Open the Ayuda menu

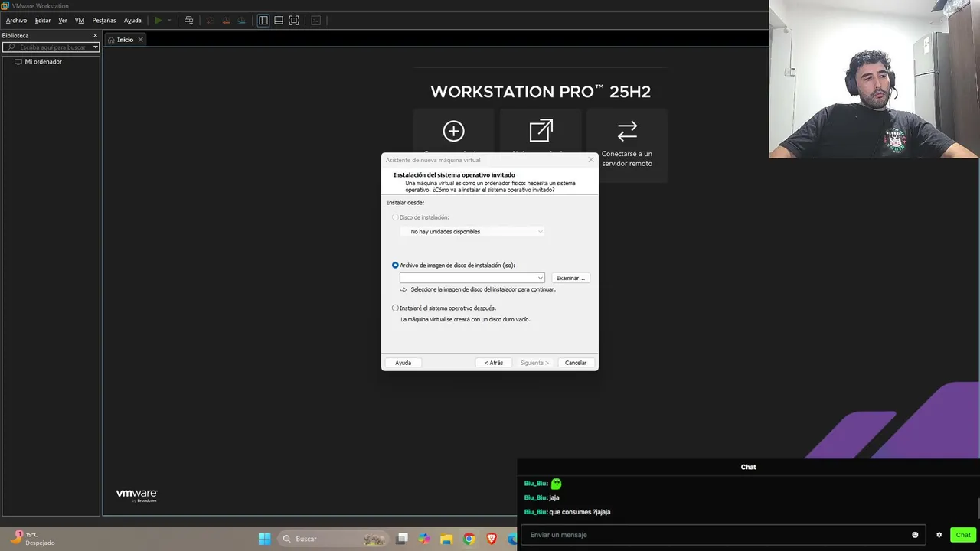(x=132, y=21)
